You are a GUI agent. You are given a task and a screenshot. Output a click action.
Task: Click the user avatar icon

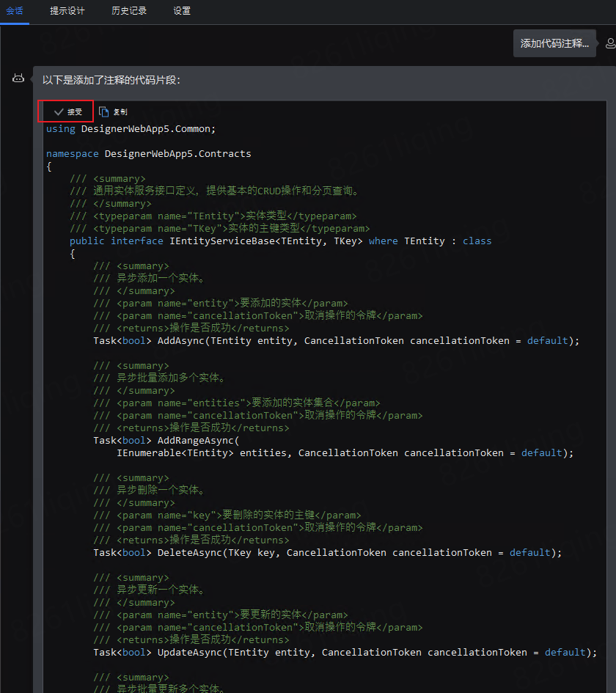[x=610, y=43]
